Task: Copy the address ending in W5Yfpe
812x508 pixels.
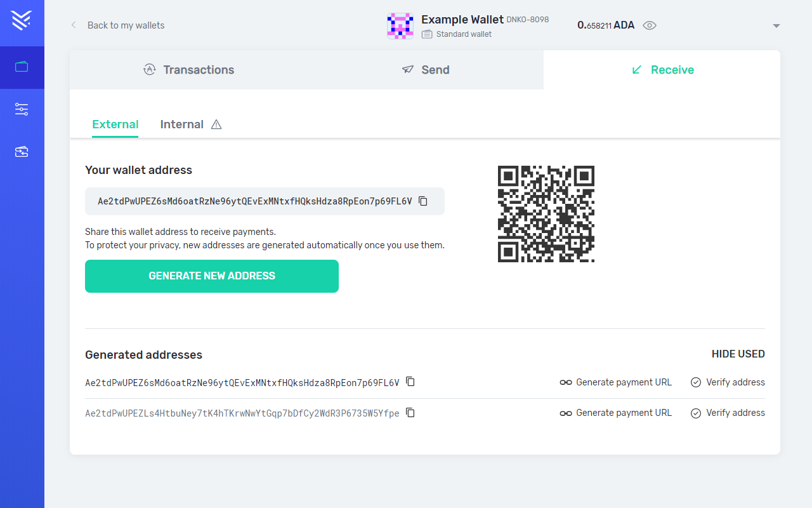Action: coord(410,413)
